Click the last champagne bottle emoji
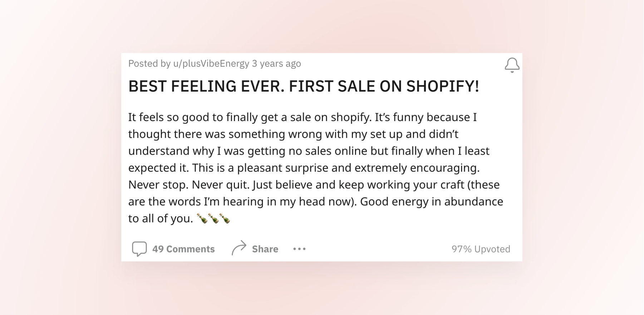 click(x=225, y=218)
